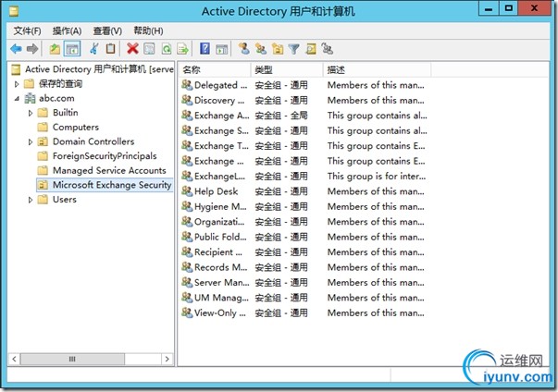558x392 pixels.
Task: Click the Cut scissors icon
Action: click(x=94, y=49)
